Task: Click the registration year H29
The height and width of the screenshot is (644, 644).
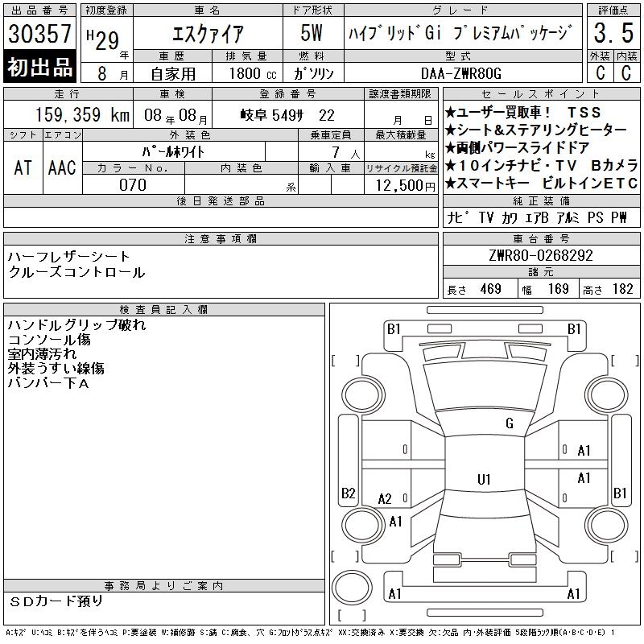Action: tap(103, 39)
